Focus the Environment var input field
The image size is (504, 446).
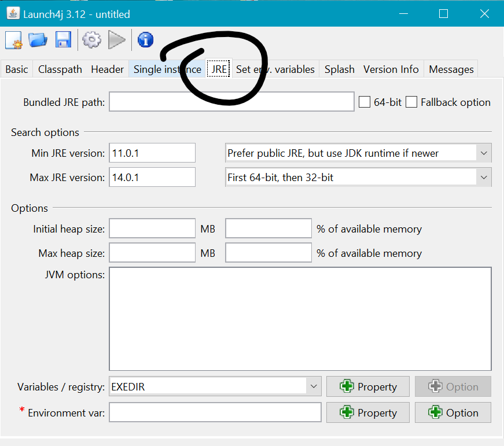tap(215, 412)
